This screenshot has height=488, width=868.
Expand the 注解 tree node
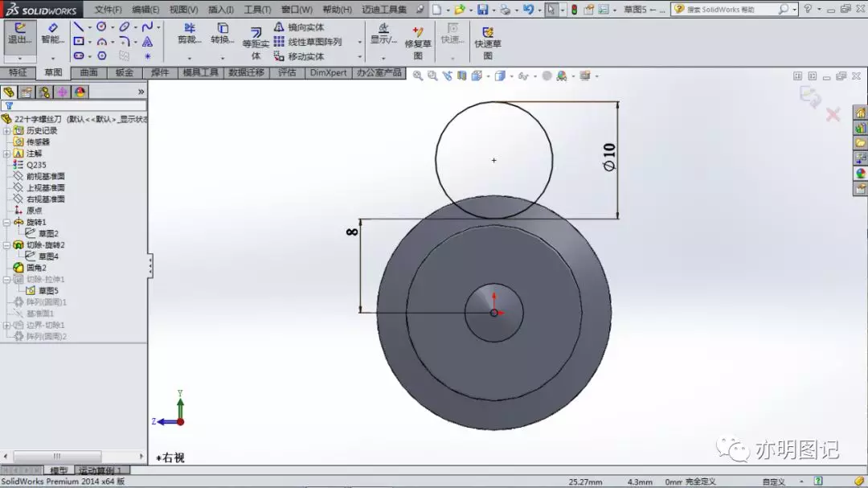6,154
